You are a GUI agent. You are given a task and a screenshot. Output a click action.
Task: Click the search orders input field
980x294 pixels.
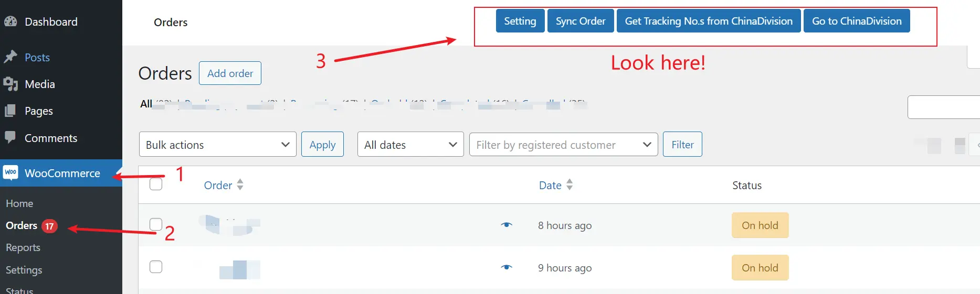(943, 107)
